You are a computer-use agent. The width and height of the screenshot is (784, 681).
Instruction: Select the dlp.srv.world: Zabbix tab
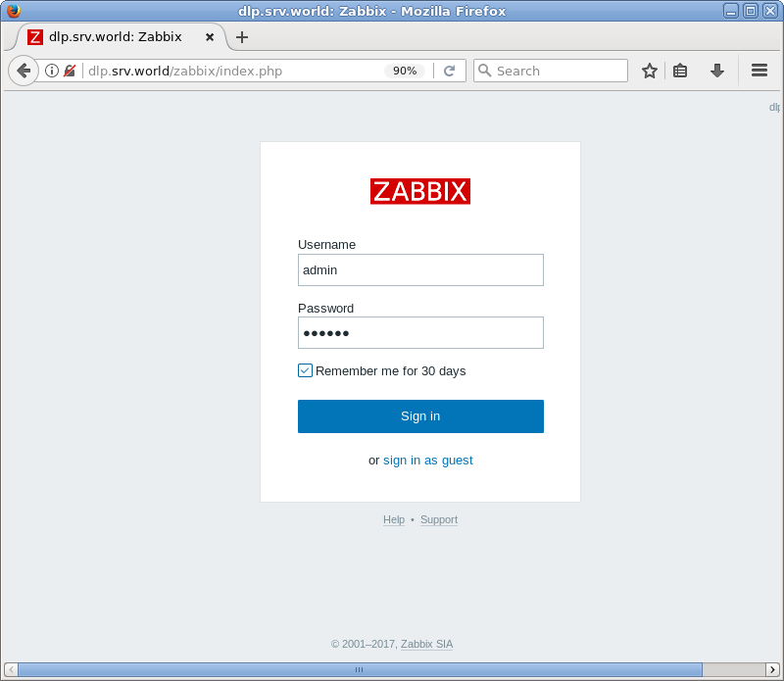[121, 37]
